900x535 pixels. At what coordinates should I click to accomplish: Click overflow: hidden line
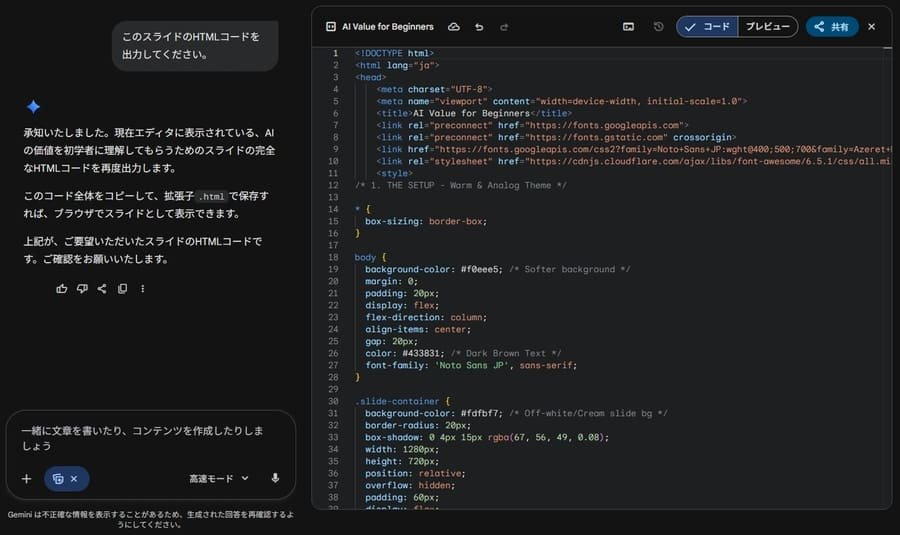coord(410,486)
